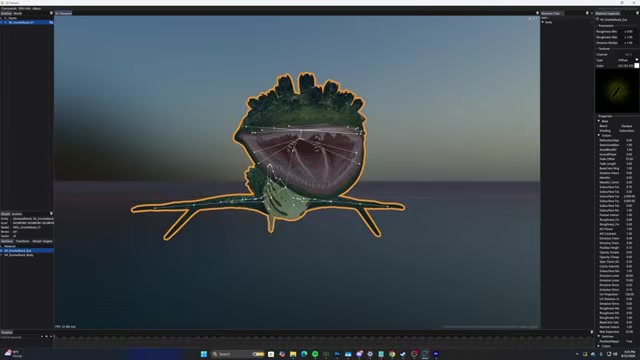Click the Name column header in the Outliner

point(13,18)
